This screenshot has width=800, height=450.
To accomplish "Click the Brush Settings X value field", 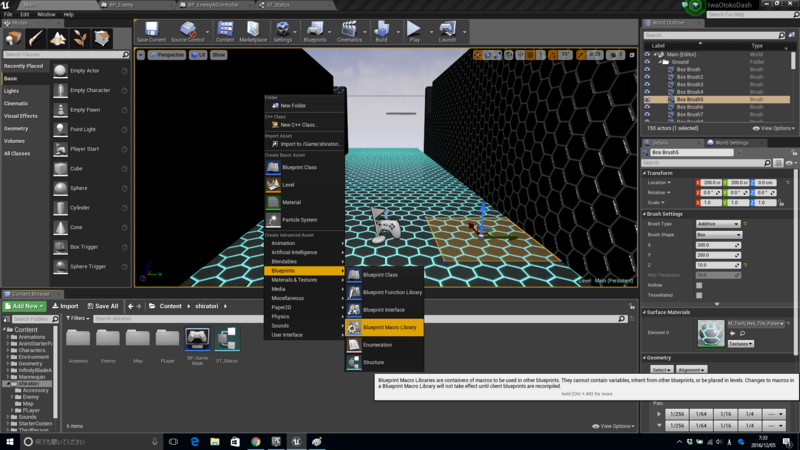I will (718, 245).
